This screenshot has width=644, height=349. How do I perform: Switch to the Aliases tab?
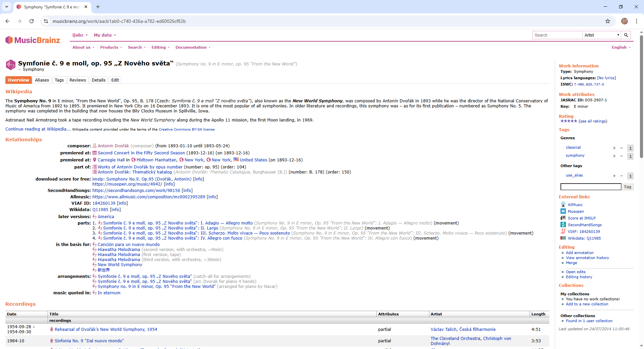[x=42, y=80]
